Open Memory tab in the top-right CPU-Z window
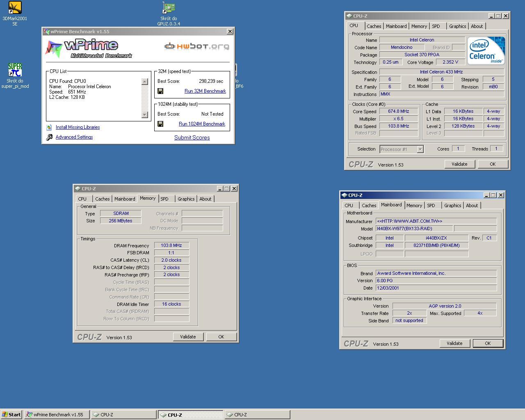525x420 pixels. coord(419,26)
